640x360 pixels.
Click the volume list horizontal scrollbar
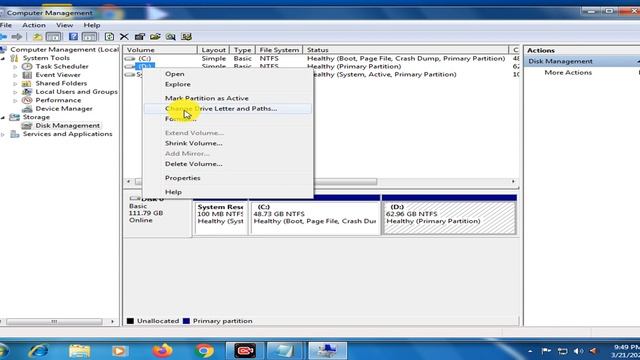(x=321, y=182)
